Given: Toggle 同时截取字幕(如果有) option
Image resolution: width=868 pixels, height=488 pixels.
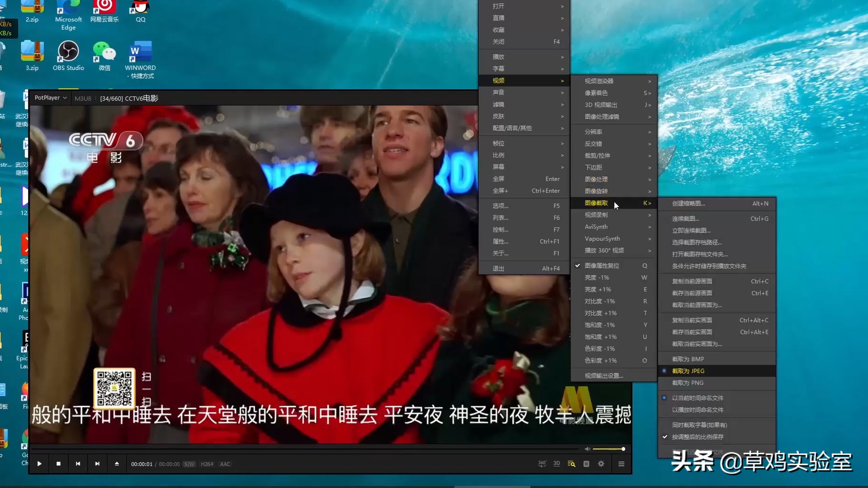Looking at the screenshot, I should click(x=717, y=425).
